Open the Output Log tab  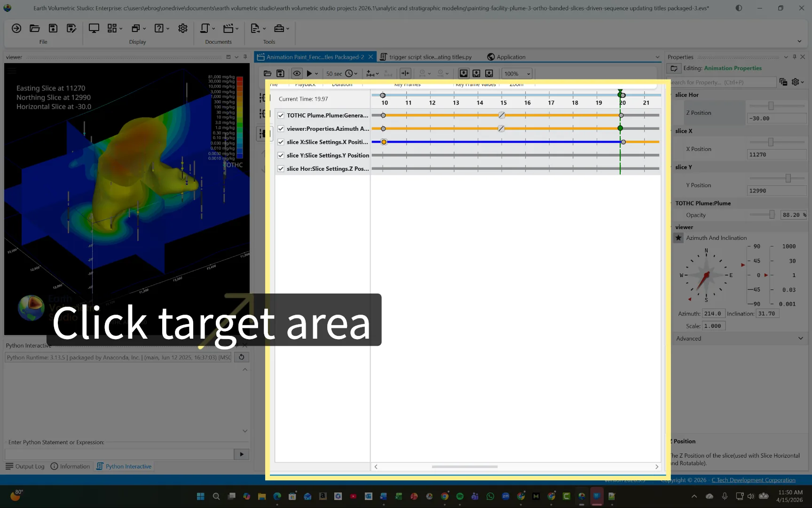[25, 467]
